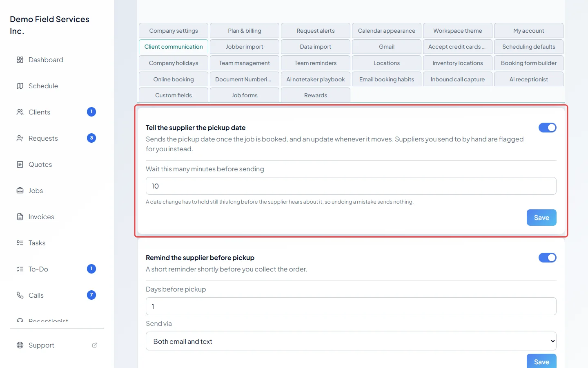Click the wait minutes input field
Viewport: 588px width, 368px height.
pos(351,186)
